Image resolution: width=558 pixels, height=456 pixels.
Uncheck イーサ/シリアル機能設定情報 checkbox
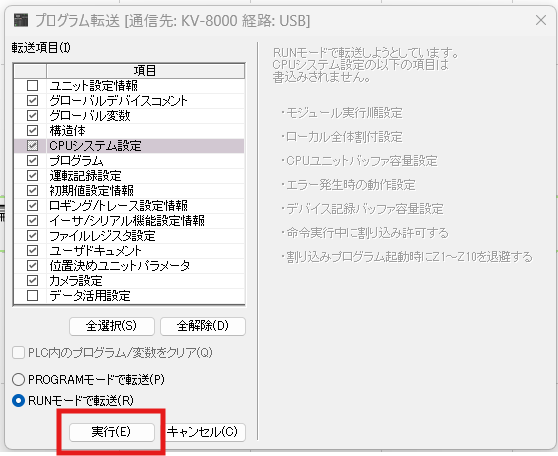[x=32, y=220]
